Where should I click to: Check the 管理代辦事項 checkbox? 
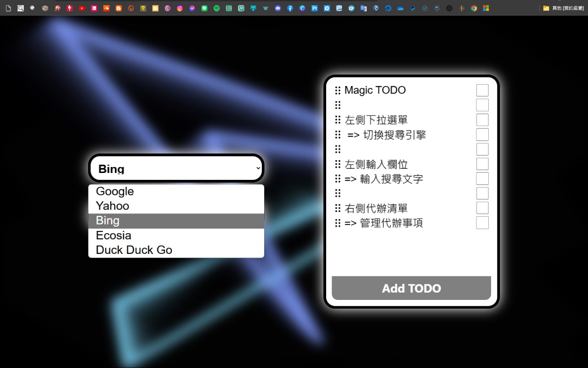(482, 223)
